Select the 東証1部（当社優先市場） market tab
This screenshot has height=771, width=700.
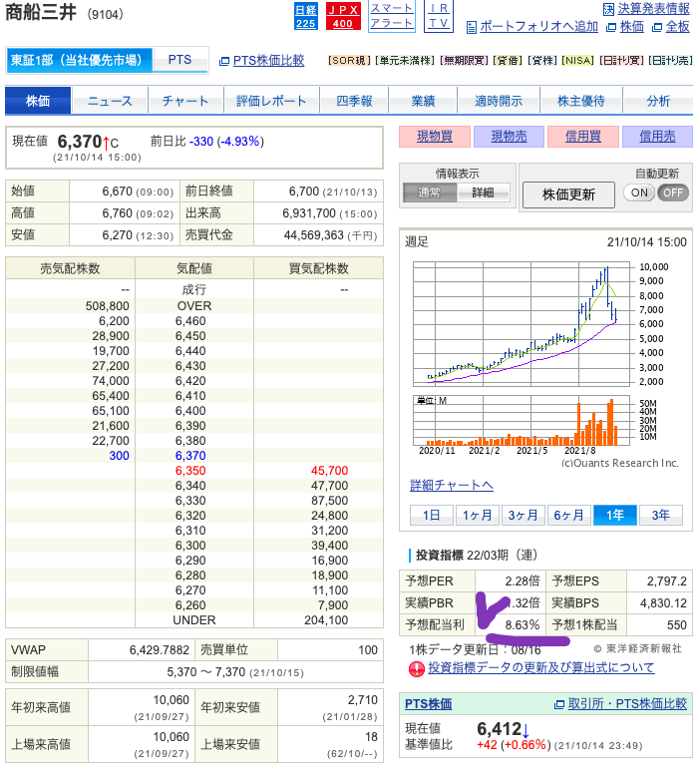79,60
